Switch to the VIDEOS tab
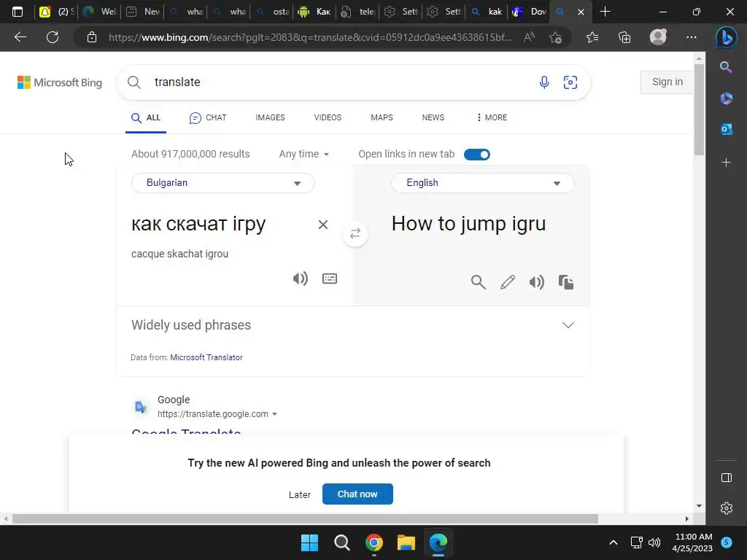 tap(328, 117)
